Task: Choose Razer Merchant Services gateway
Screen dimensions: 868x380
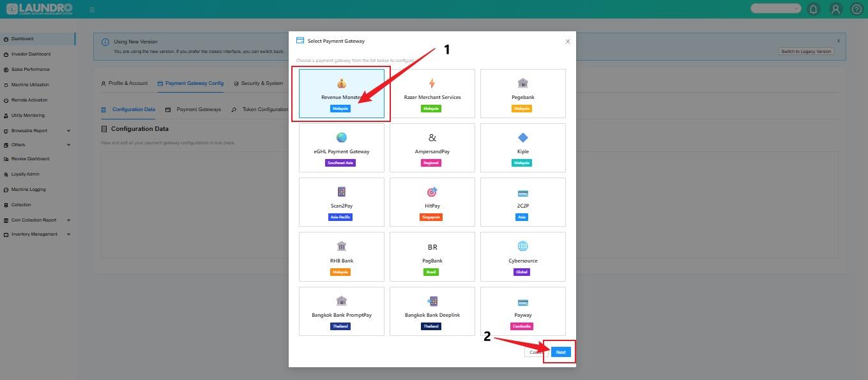Action: click(432, 93)
